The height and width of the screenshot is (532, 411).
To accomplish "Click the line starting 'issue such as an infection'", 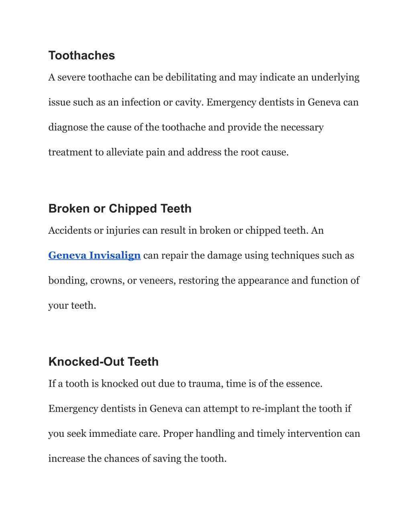I will (203, 102).
